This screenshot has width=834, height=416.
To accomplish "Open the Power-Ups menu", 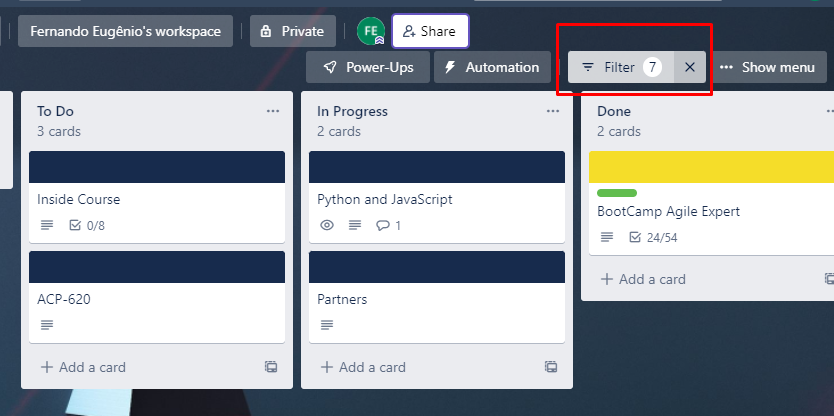I will (x=368, y=67).
